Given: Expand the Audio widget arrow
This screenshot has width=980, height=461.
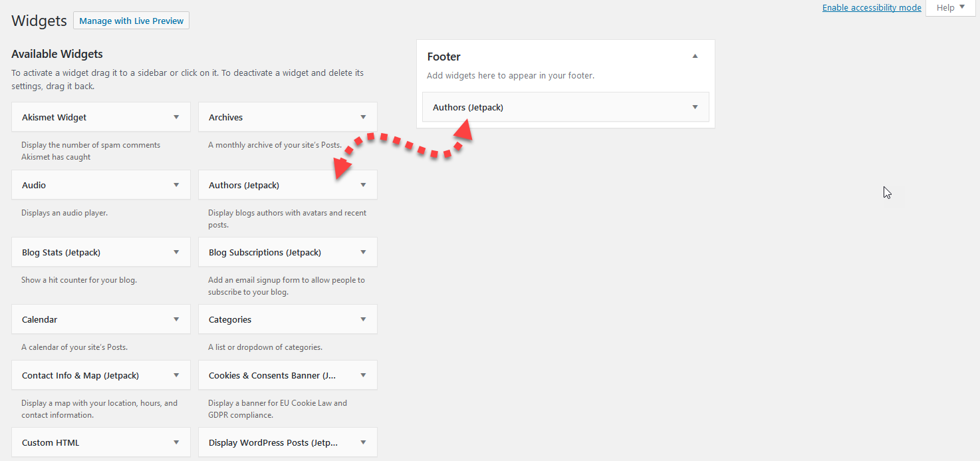Looking at the screenshot, I should [176, 185].
